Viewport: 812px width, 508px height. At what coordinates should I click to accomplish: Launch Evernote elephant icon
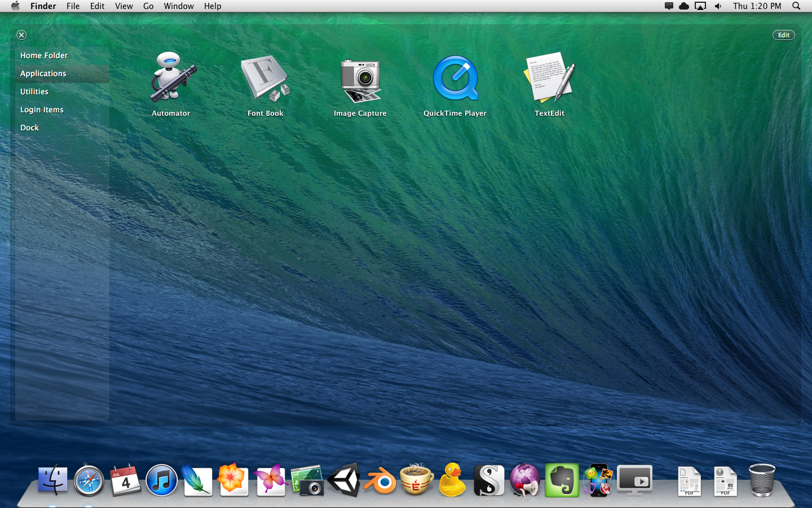562,480
